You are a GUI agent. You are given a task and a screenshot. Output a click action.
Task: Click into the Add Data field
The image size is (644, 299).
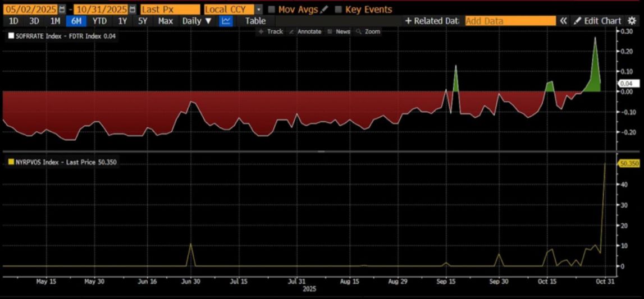pyautogui.click(x=510, y=21)
